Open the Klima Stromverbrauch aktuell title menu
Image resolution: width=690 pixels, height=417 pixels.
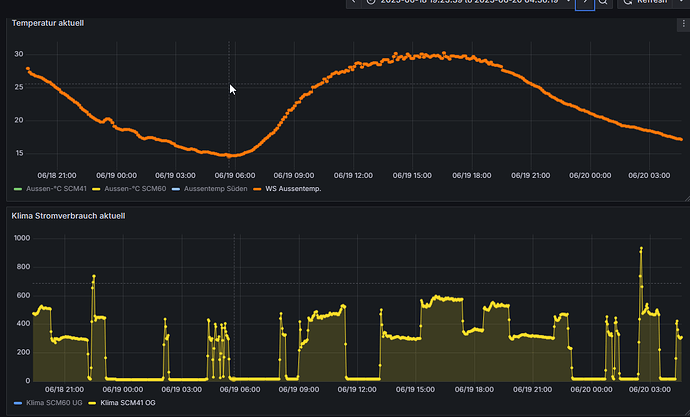68,216
